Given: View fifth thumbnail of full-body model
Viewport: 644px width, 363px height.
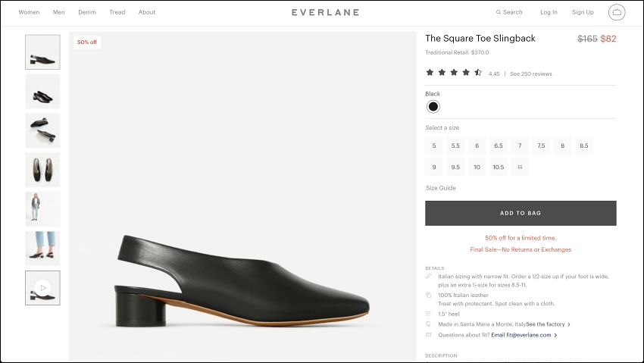Looking at the screenshot, I should [x=42, y=209].
